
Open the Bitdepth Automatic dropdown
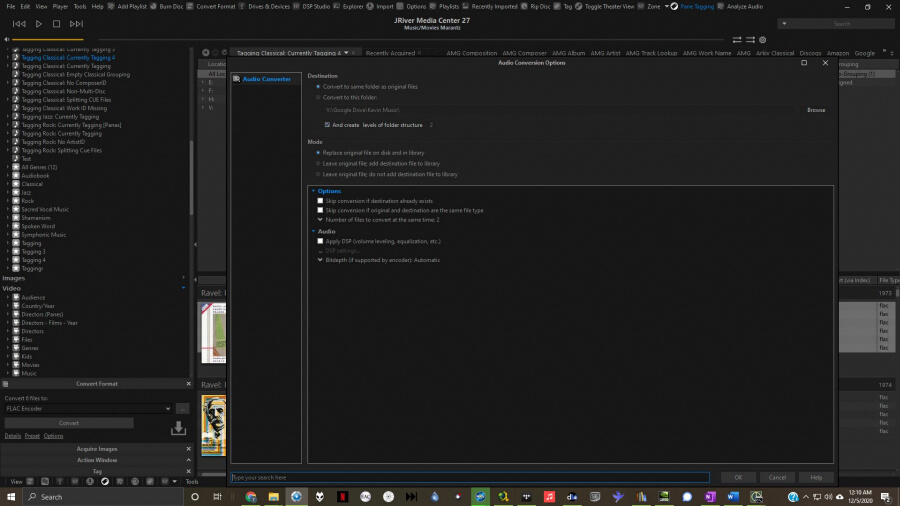pyautogui.click(x=320, y=260)
